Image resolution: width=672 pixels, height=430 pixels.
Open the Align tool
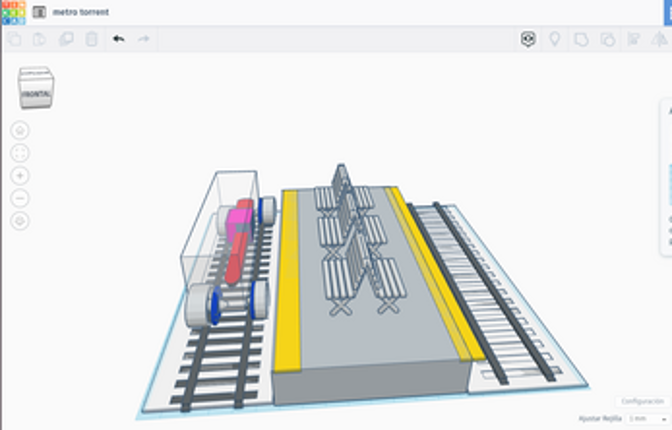(x=633, y=39)
